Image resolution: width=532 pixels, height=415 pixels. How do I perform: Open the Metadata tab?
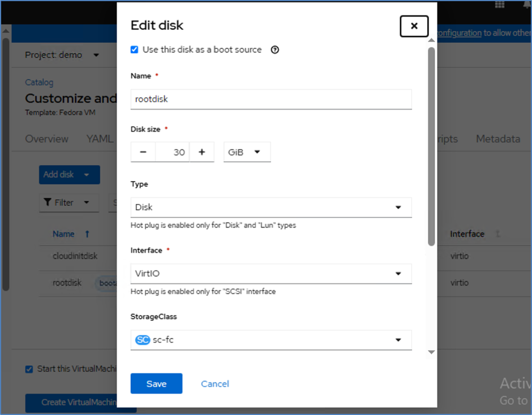pos(497,139)
